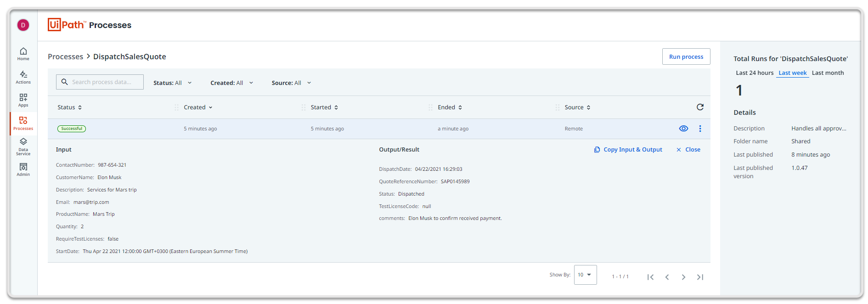Screen dimensions: 868x304
Task: Click the Successful status badge
Action: coord(72,129)
